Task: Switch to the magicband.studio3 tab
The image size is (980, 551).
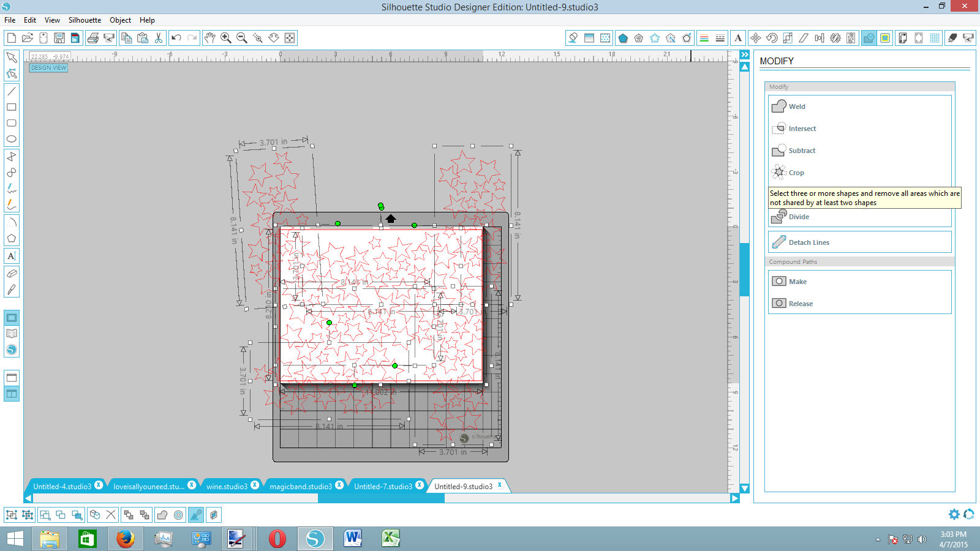Action: [300, 486]
